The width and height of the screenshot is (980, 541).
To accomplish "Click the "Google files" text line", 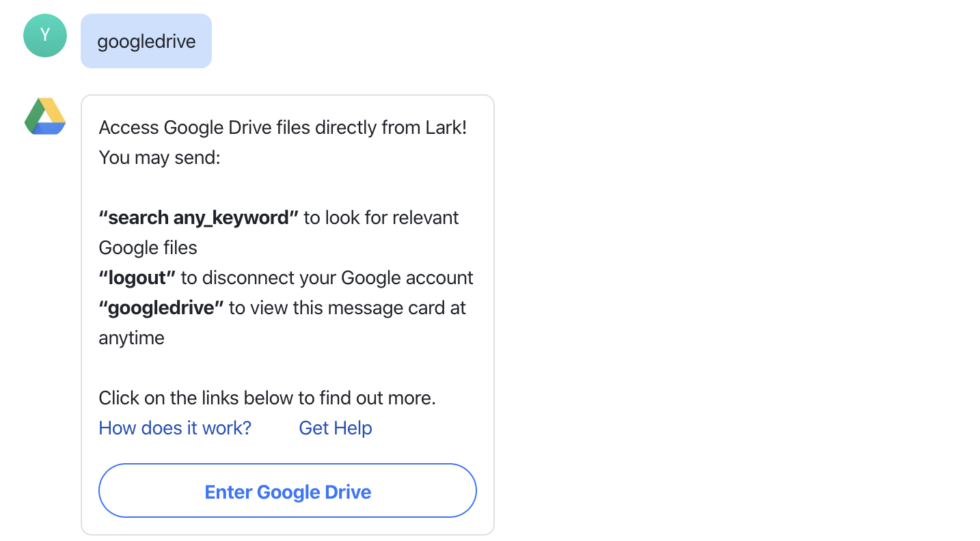I will 148,248.
